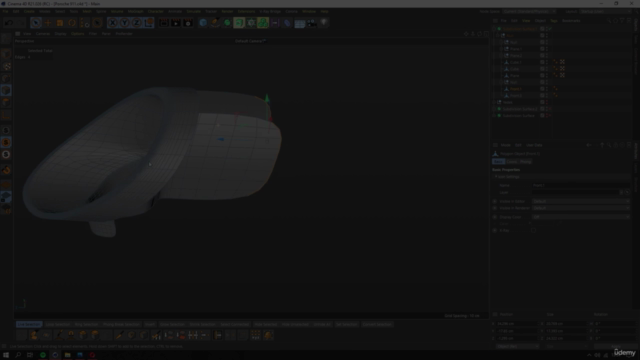The width and height of the screenshot is (640, 360).
Task: Click Render to Picture Viewer icon
Action: point(176,23)
